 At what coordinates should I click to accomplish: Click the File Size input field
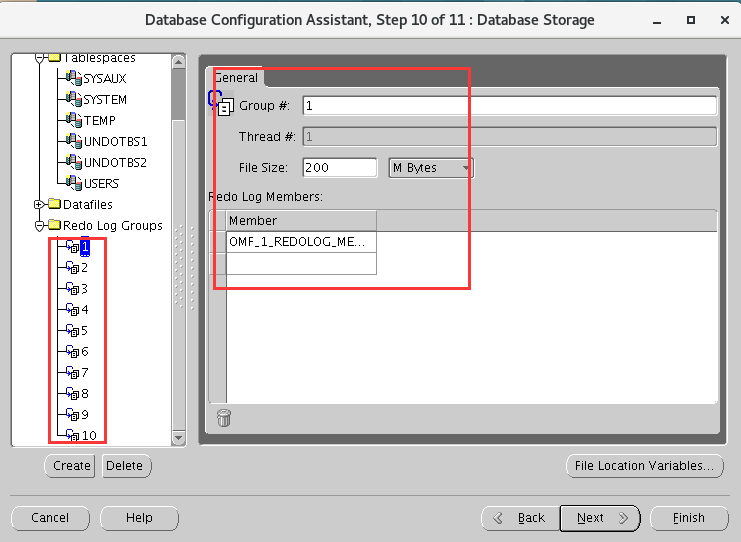tap(339, 168)
